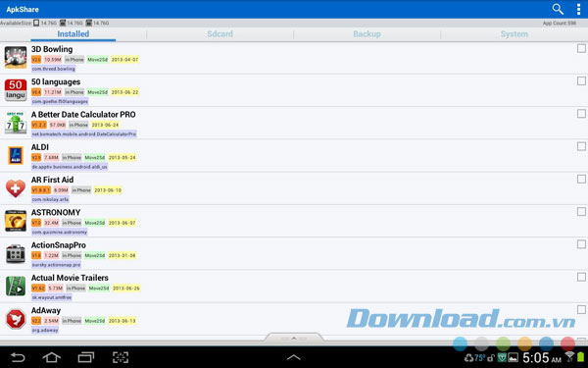588x368 pixels.
Task: Tap the App Count label
Action: pos(560,23)
